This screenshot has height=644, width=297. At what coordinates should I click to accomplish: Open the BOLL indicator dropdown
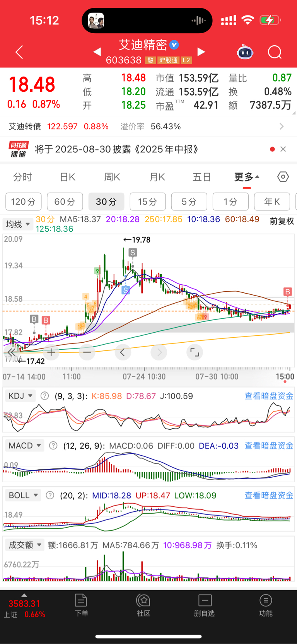(23, 495)
